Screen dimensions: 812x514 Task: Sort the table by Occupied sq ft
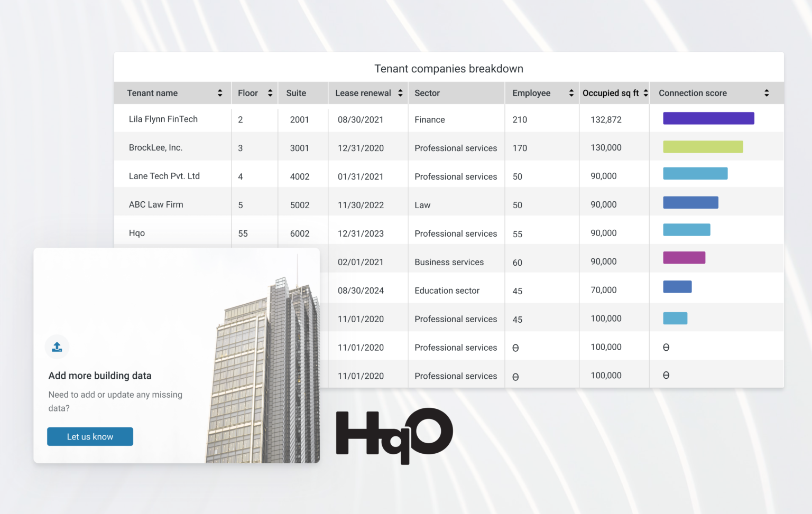point(645,92)
